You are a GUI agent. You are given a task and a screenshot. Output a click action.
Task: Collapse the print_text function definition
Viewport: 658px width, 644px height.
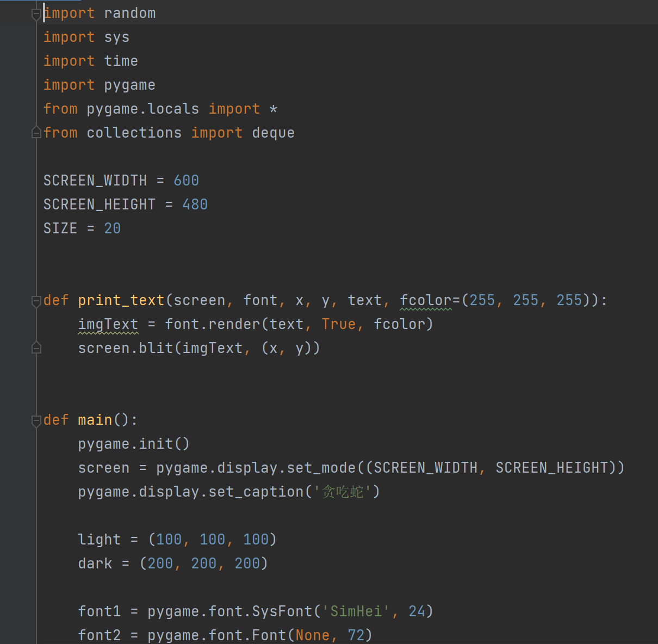[x=36, y=301]
